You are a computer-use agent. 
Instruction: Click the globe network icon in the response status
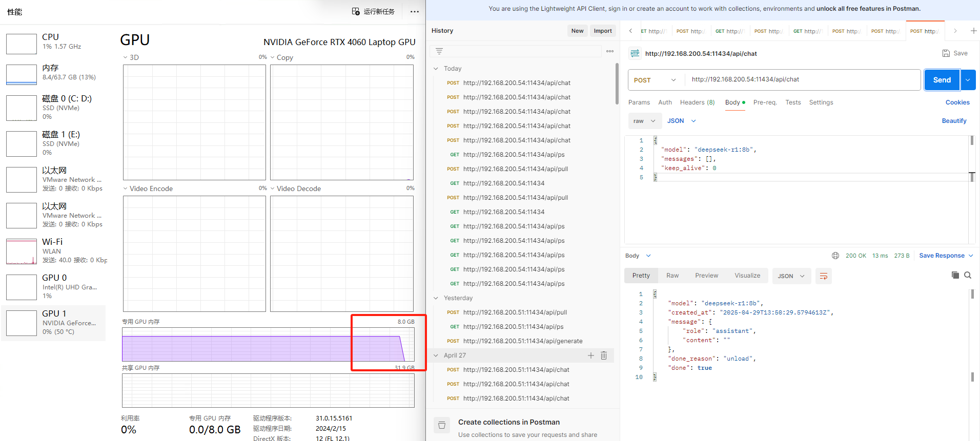pos(835,256)
